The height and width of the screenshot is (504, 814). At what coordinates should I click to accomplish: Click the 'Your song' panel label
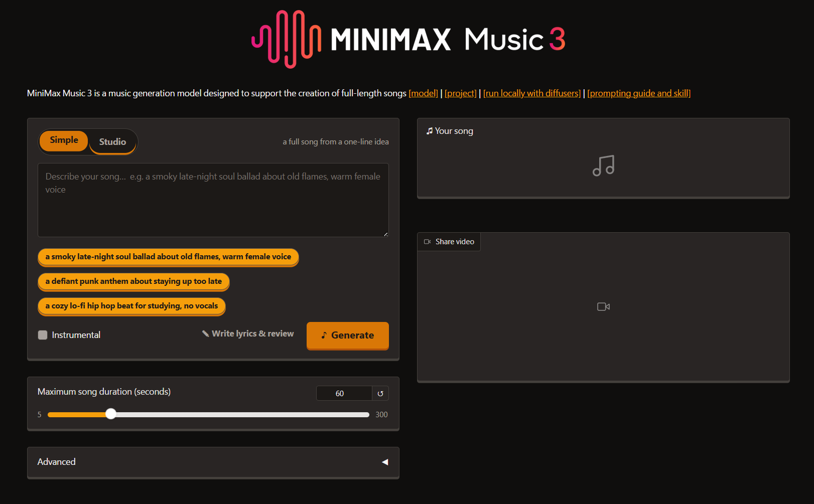point(450,131)
